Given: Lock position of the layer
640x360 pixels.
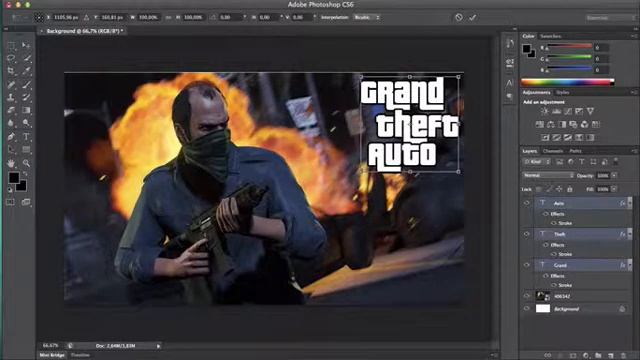Looking at the screenshot, I should point(559,189).
